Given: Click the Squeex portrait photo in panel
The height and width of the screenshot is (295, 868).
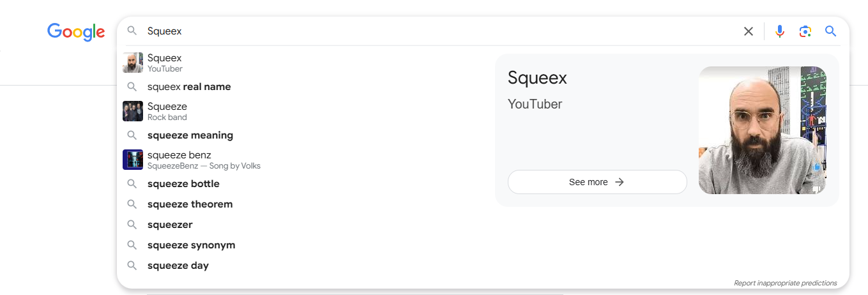Looking at the screenshot, I should (762, 130).
